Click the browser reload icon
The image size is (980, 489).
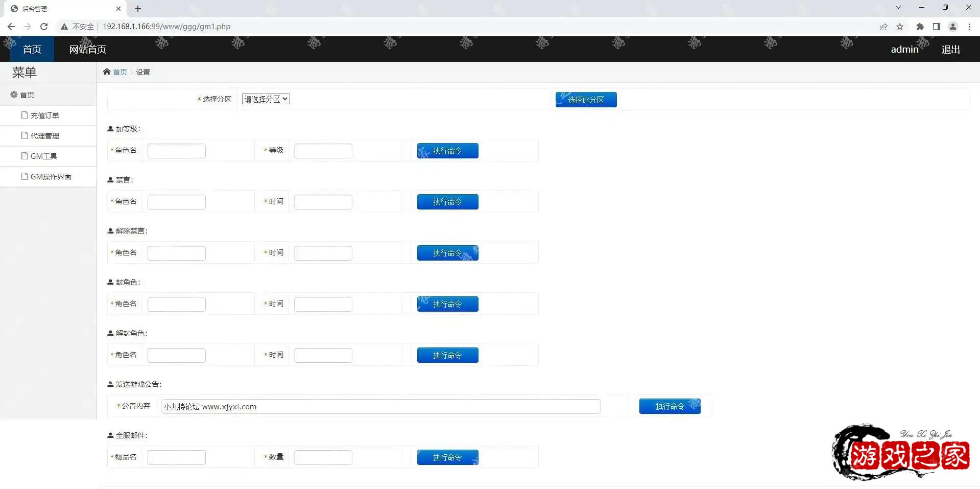[44, 27]
